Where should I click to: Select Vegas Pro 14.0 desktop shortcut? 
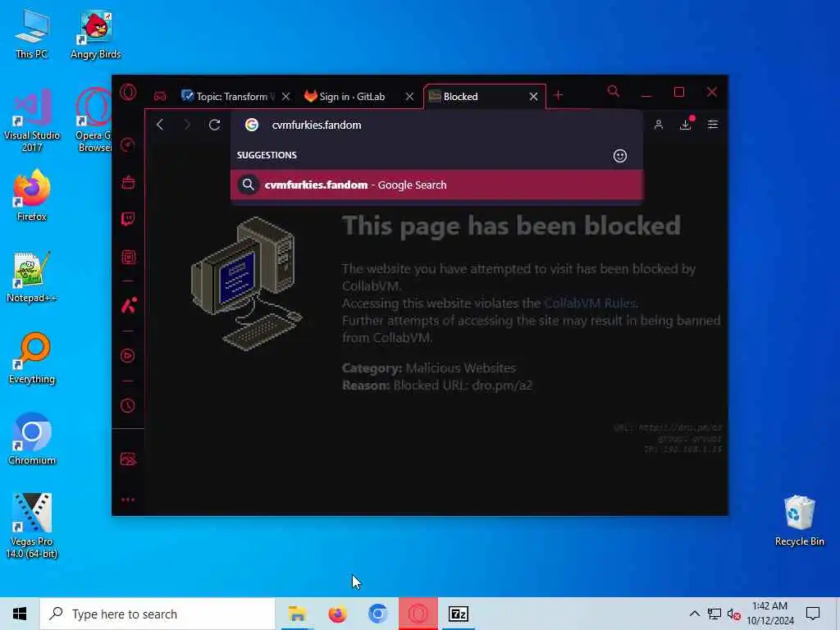[32, 526]
